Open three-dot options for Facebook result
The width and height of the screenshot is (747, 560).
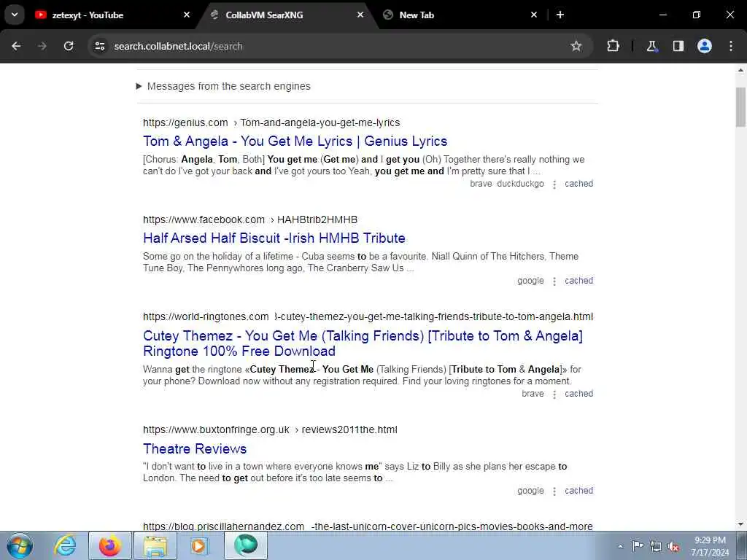coord(554,281)
